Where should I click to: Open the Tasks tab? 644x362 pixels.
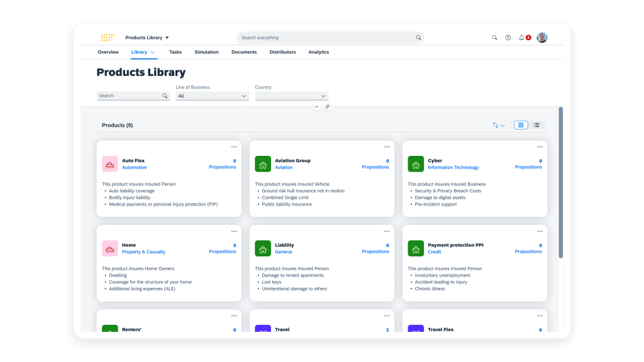click(x=175, y=52)
